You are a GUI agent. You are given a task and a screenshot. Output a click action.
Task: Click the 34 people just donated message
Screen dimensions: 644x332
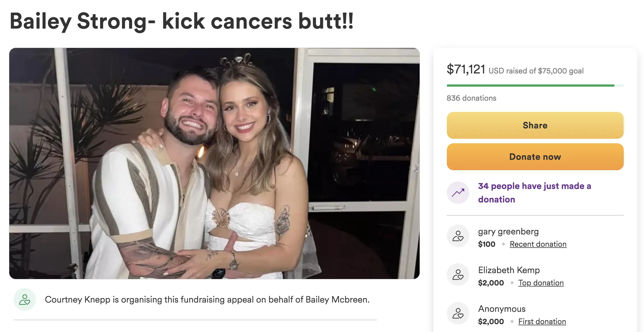click(x=534, y=193)
